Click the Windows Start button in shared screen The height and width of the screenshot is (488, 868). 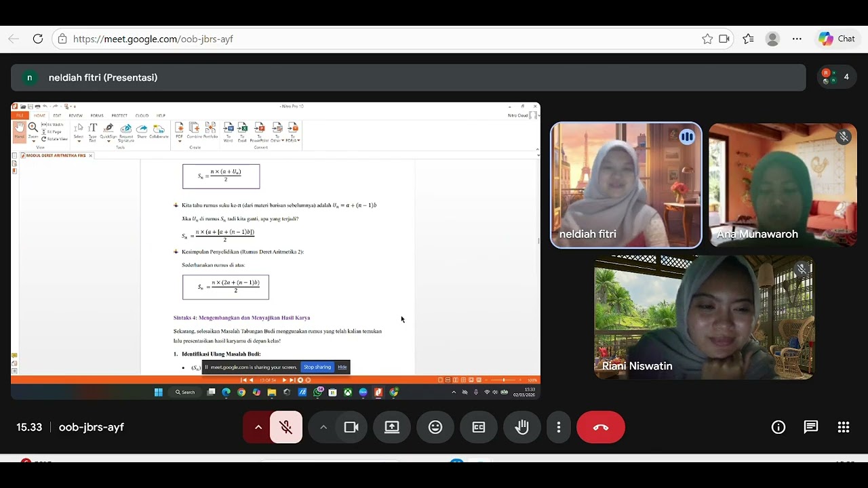pos(159,392)
